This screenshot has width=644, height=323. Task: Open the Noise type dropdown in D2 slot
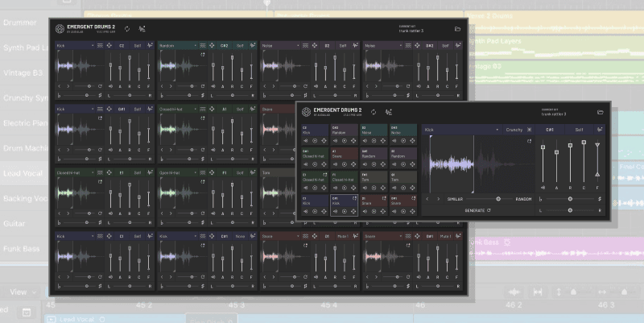point(280,46)
